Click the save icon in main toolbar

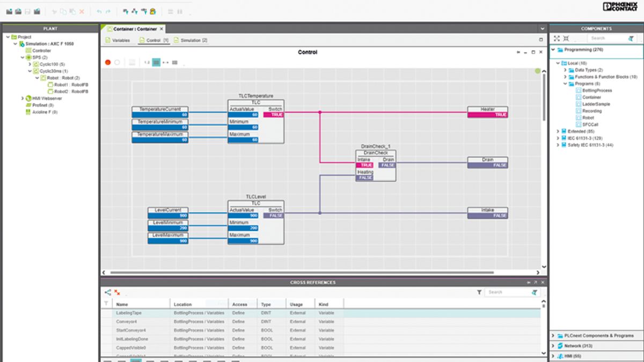(27, 11)
